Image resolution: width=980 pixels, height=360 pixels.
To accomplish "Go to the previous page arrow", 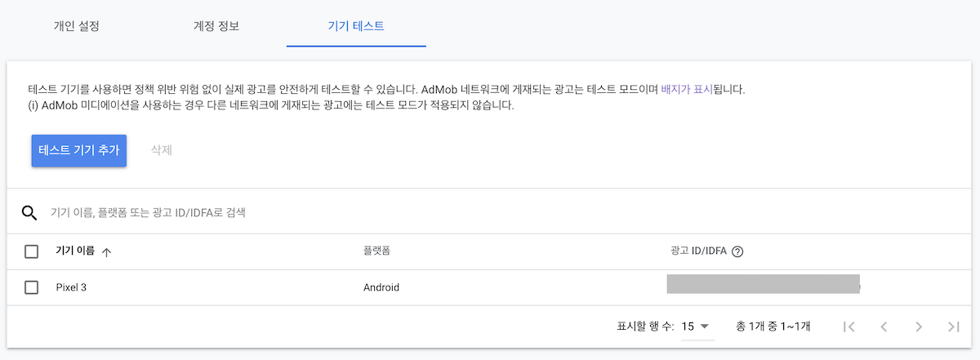I will click(x=884, y=327).
